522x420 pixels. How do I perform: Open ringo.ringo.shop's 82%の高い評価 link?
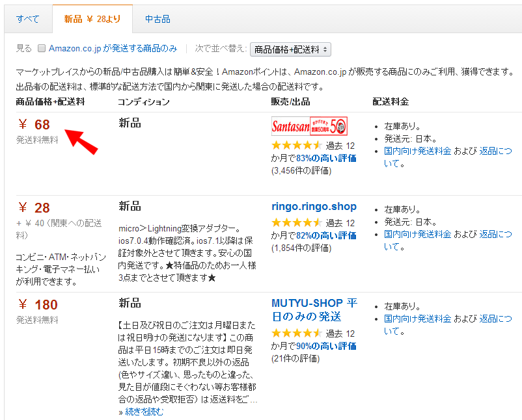click(326, 235)
